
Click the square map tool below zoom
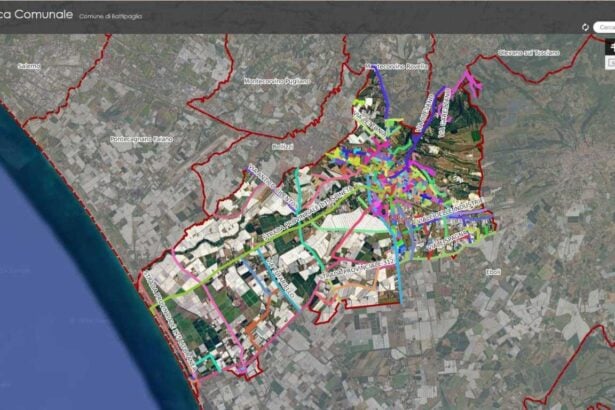pos(610,62)
